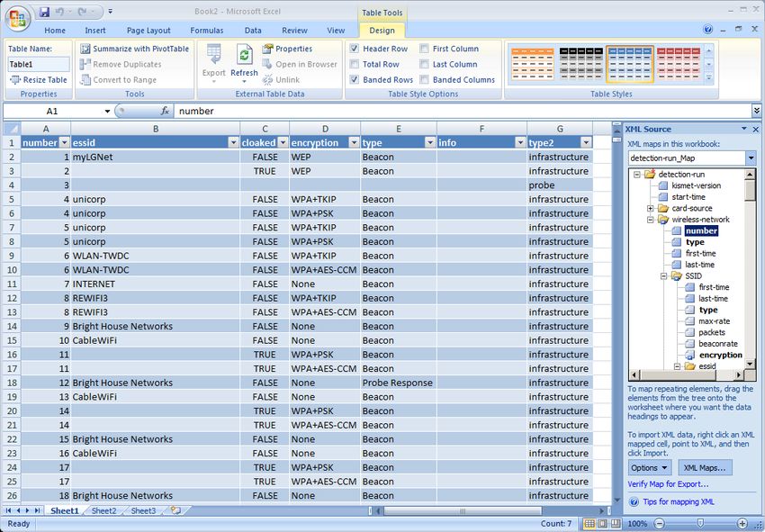Click the Table Name input field
This screenshot has height=532, width=765.
(x=39, y=65)
